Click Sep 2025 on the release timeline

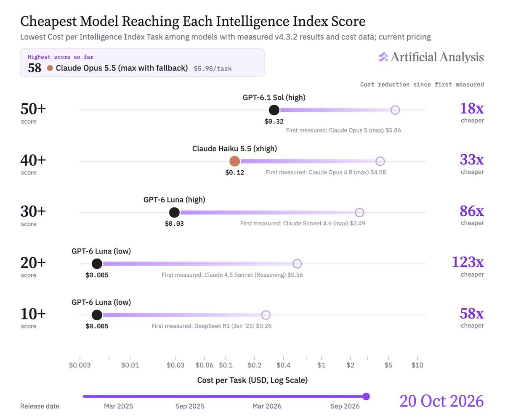click(x=190, y=407)
